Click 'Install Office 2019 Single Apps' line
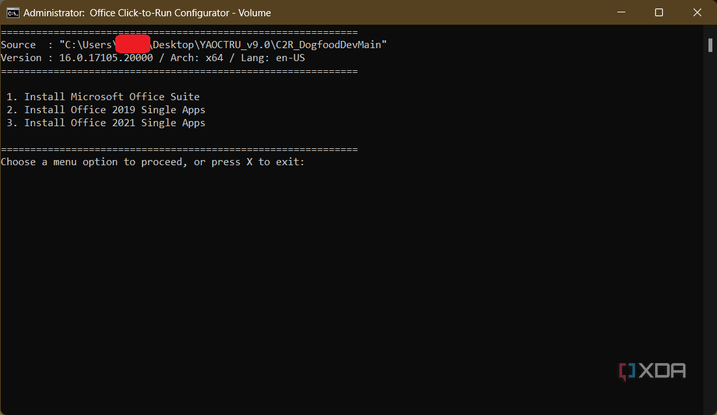This screenshot has width=717, height=415. (106, 110)
